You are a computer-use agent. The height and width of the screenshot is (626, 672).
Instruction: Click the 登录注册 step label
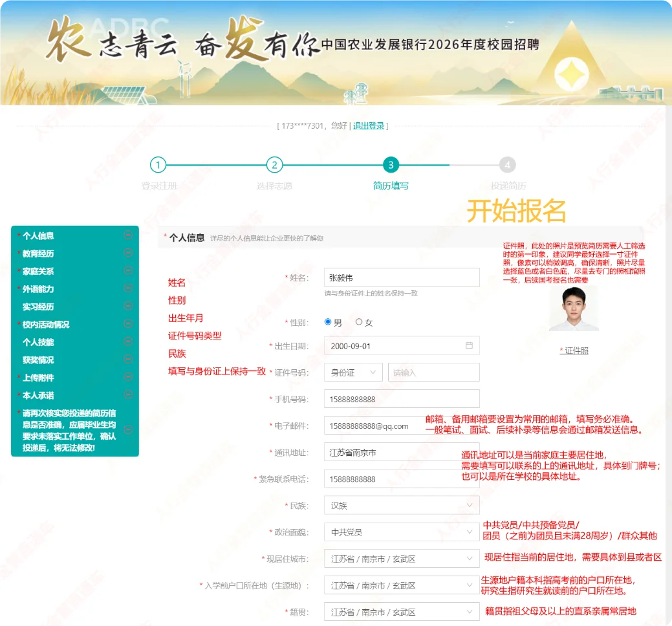coord(159,186)
